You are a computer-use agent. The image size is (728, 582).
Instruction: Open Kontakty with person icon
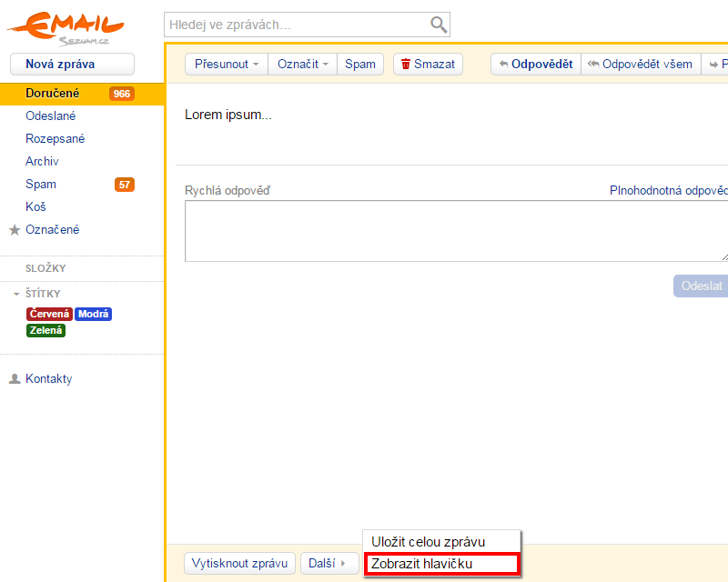tap(48, 379)
